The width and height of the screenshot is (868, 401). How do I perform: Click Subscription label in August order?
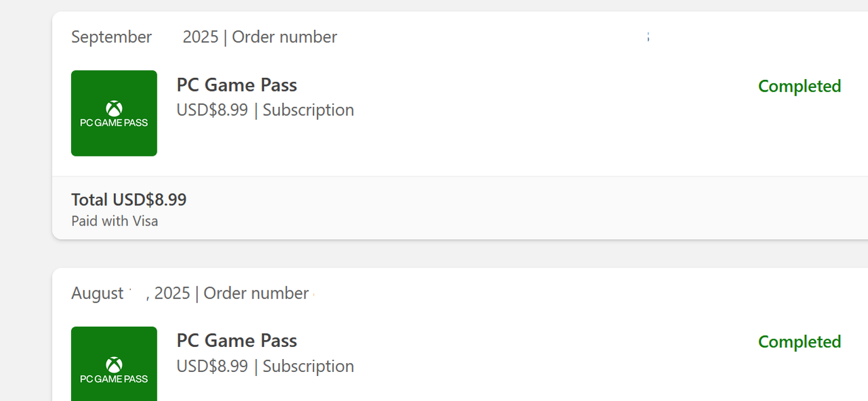(308, 366)
